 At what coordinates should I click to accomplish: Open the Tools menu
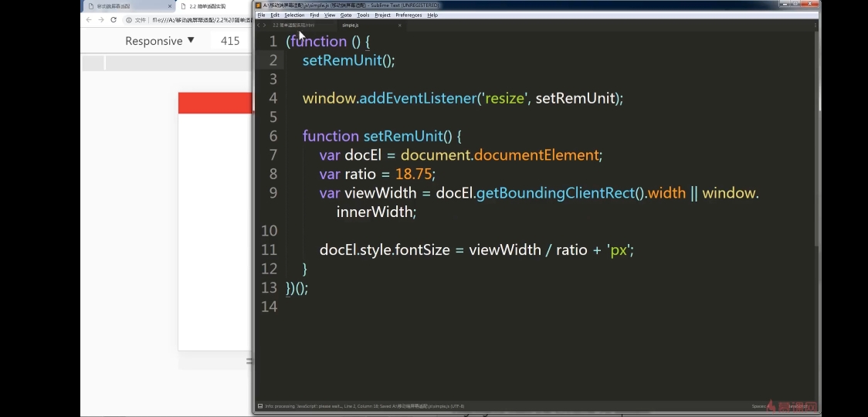[363, 15]
